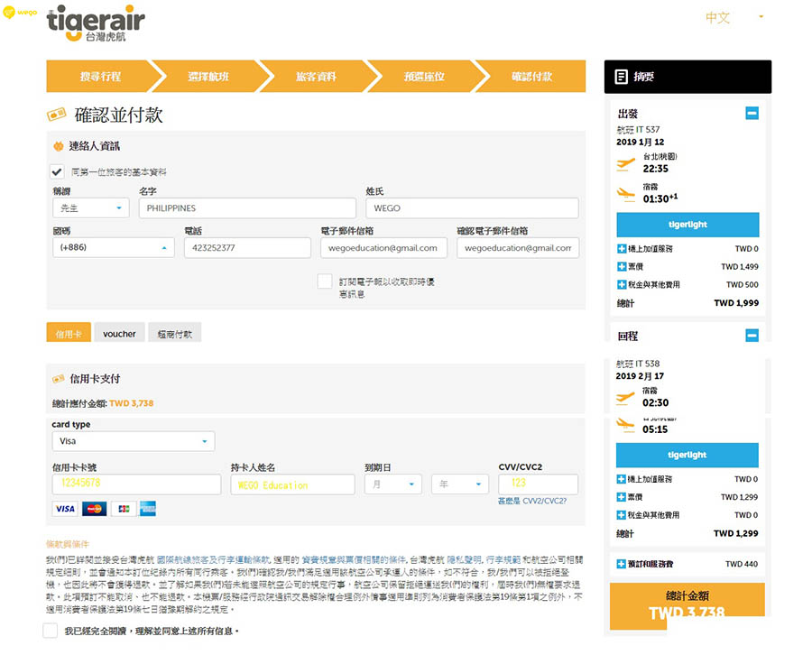This screenshot has width=812, height=664.
Task: Select the 超商付款 payment tab
Action: pos(174,333)
